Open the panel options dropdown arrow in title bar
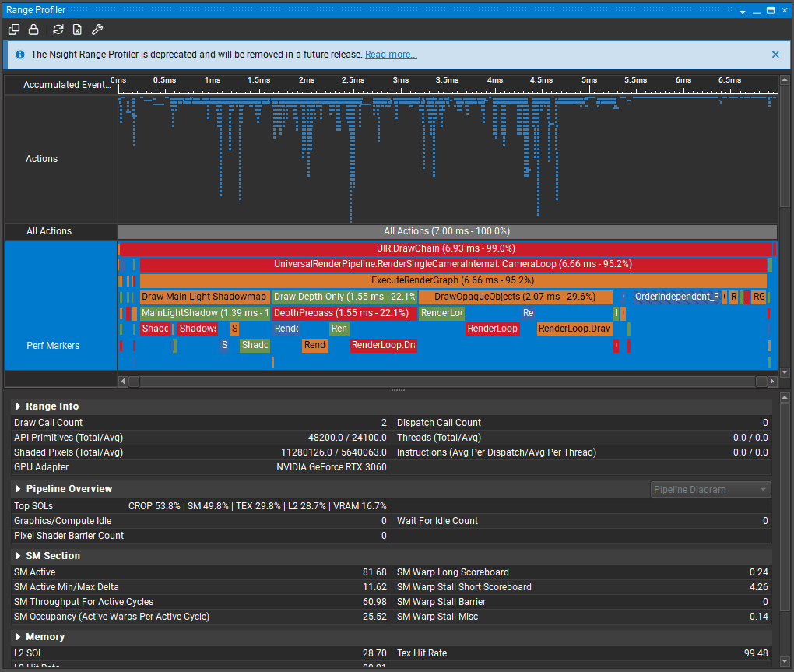794x672 pixels. (743, 11)
